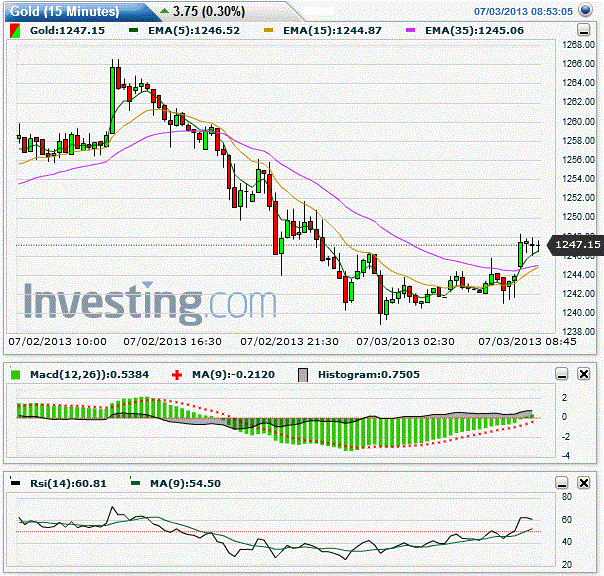Click the gray Histogram legend icon
The width and height of the screenshot is (604, 576).
[x=303, y=375]
